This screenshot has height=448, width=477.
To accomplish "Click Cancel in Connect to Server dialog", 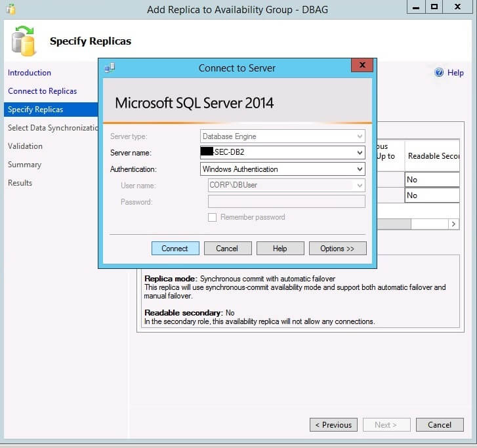I will tap(227, 249).
